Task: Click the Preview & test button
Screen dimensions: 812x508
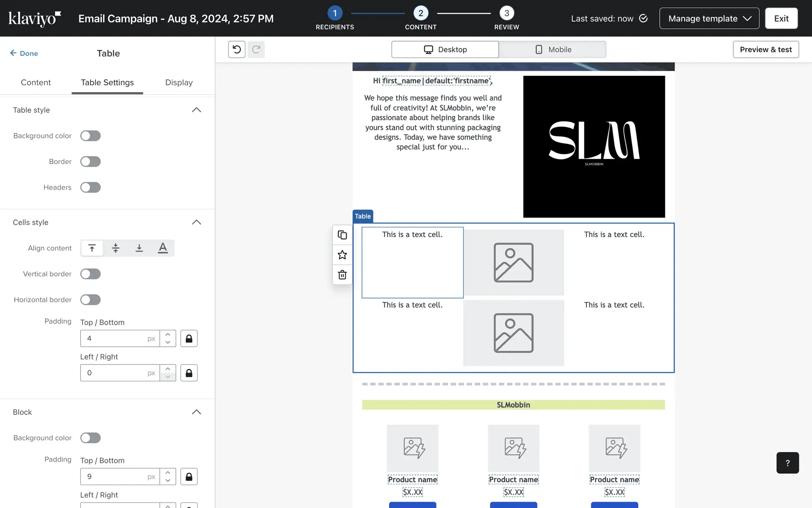Action: point(765,50)
